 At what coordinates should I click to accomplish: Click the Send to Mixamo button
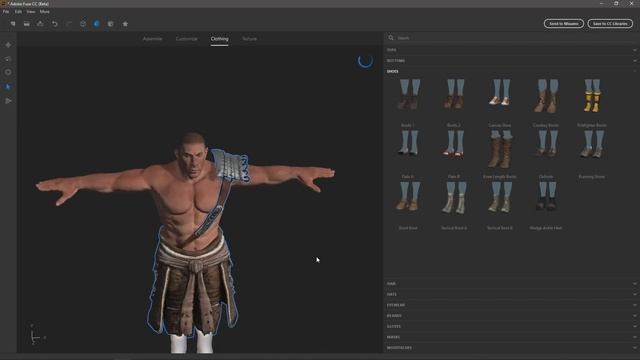[x=564, y=24]
